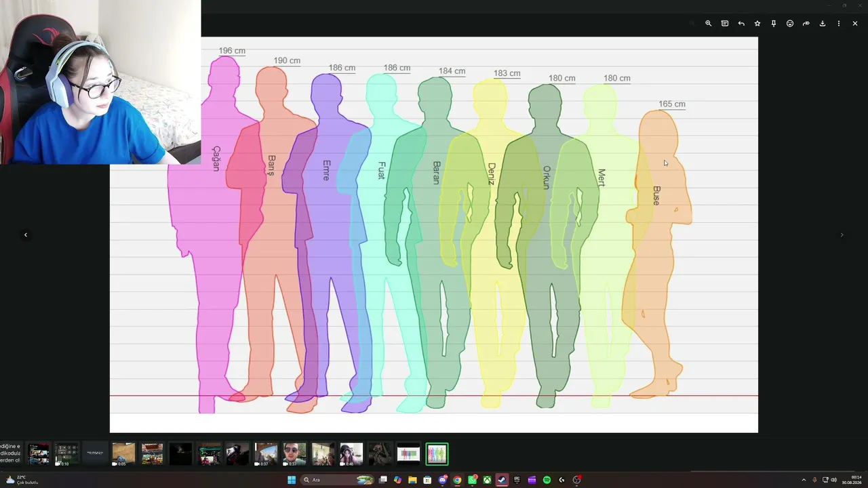
Task: Open Microsoft Store from the taskbar
Action: tap(427, 480)
